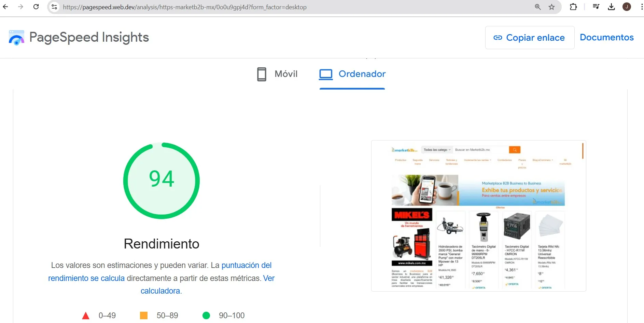644x323 pixels.
Task: Click the marketb2b page screenshot preview
Action: click(x=478, y=216)
